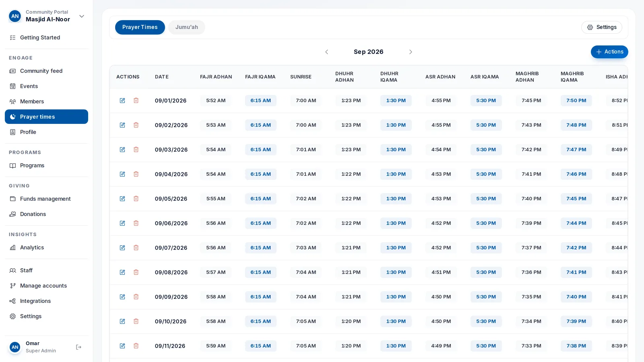The image size is (644, 362).
Task: Go to next month arrow
Action: tap(411, 52)
